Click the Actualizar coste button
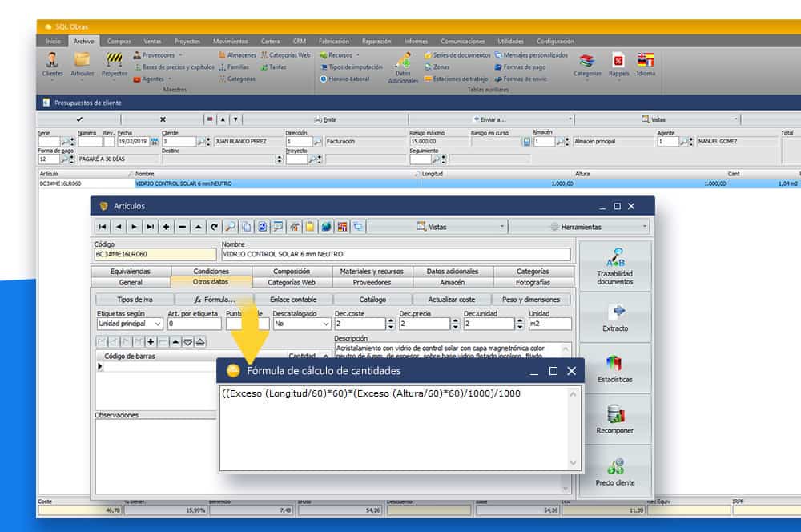The image size is (801, 532). [452, 300]
